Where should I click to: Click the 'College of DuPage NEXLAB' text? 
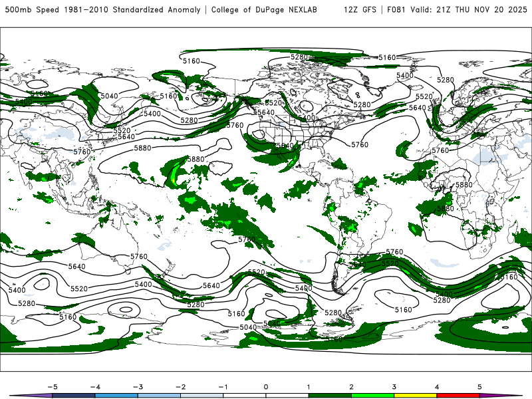[x=264, y=9]
